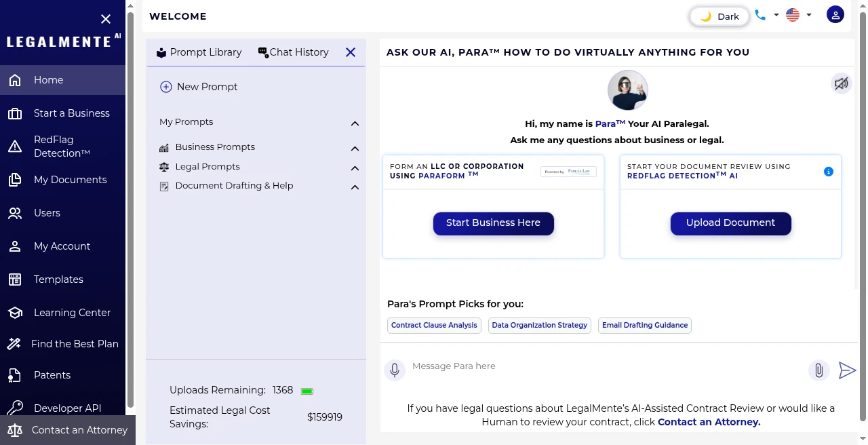
Task: Open Templates menu item
Action: click(62, 279)
